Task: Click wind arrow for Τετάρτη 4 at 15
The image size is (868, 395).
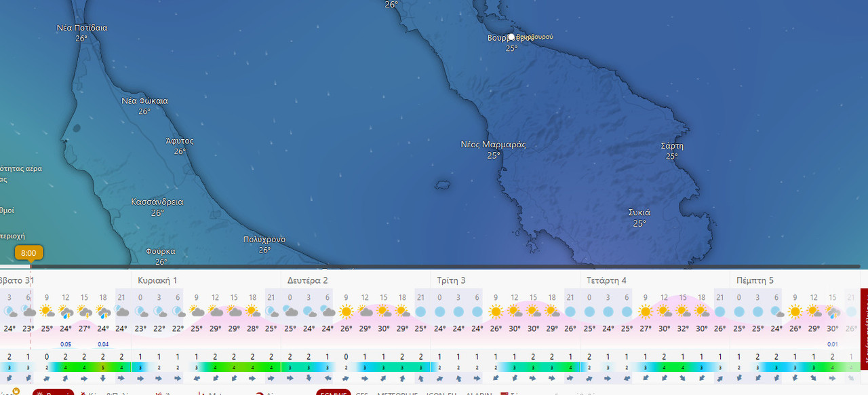Action: [683, 378]
